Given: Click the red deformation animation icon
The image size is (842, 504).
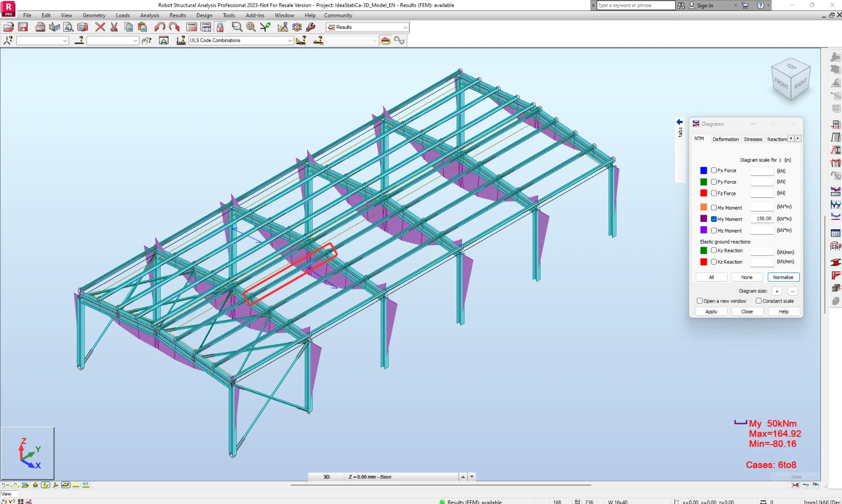Looking at the screenshot, I should click(x=386, y=41).
